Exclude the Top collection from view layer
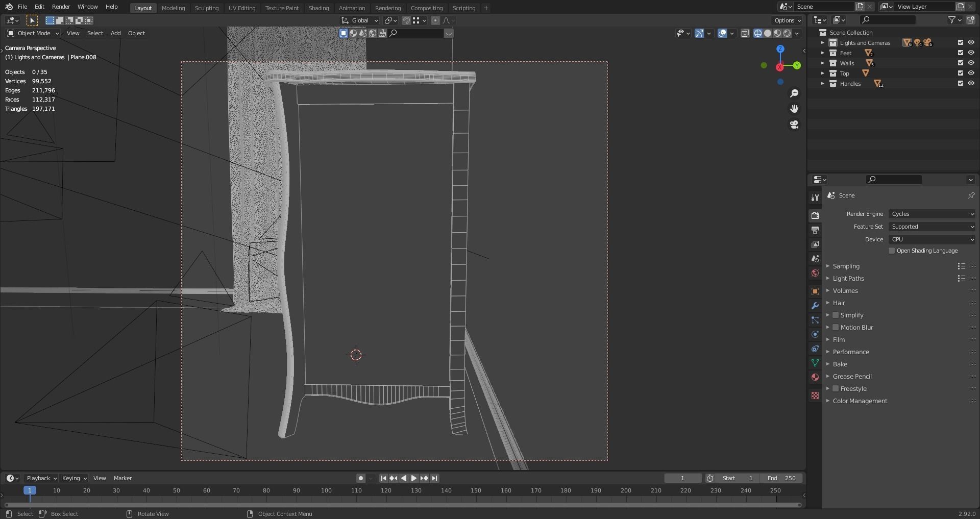980x519 pixels. click(961, 73)
